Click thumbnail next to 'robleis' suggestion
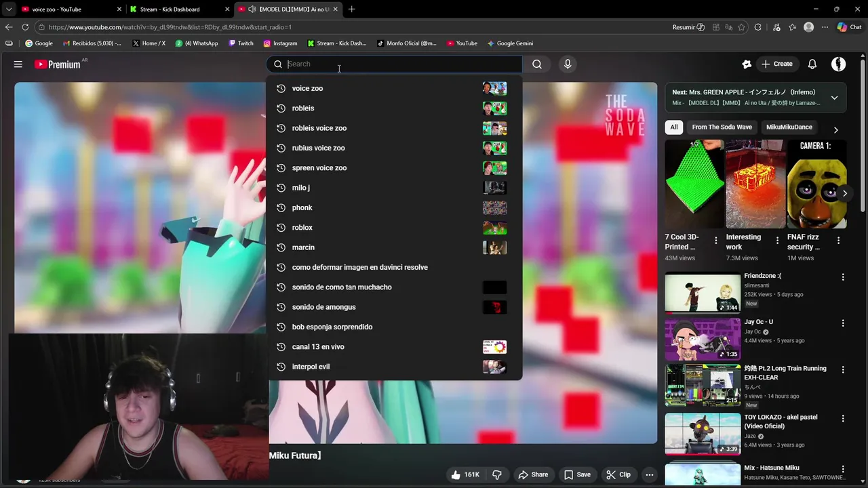Image resolution: width=868 pixels, height=488 pixels. (x=494, y=108)
